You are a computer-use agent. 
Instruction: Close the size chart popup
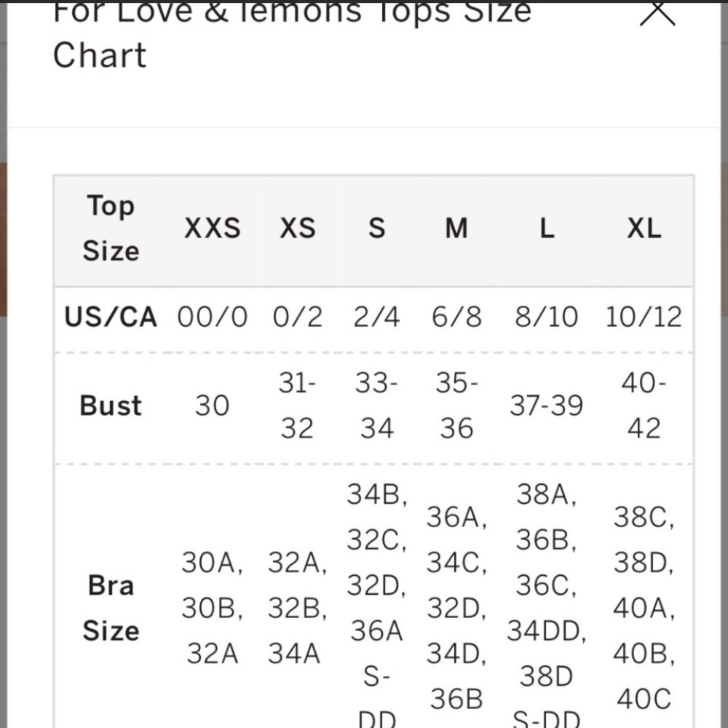pyautogui.click(x=657, y=13)
